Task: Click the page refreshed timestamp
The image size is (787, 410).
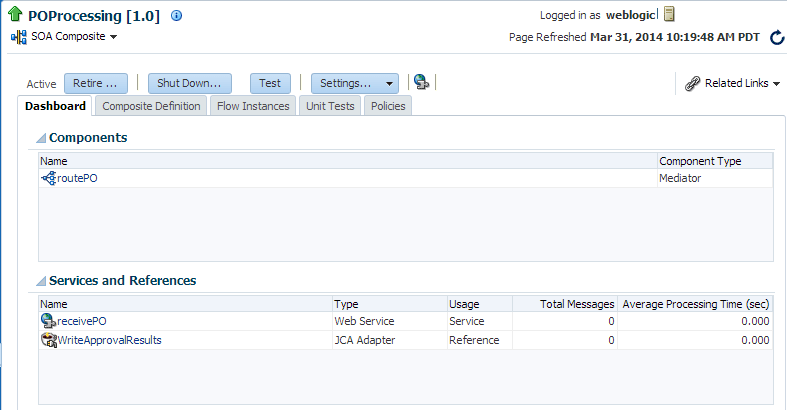Action: 675,37
